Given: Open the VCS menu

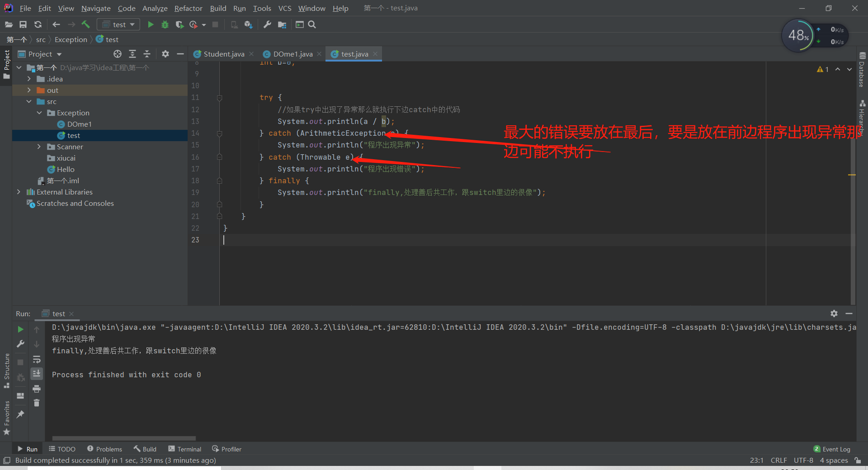Looking at the screenshot, I should [x=285, y=8].
